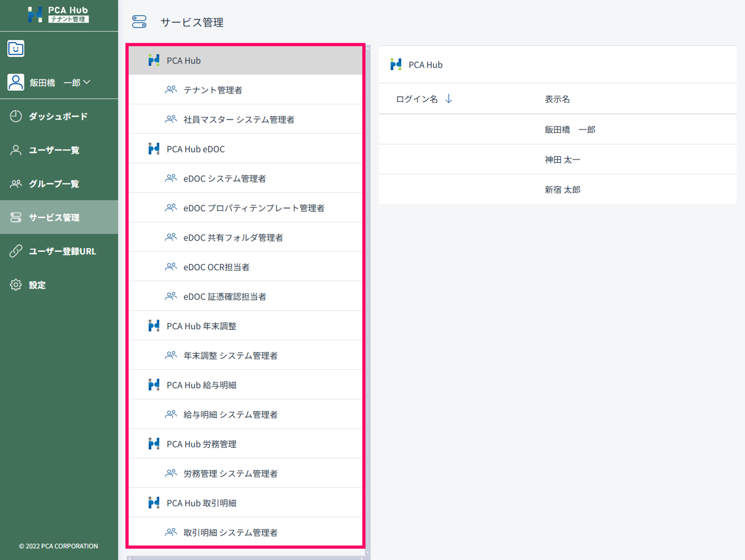Click the ユーザー登録URL link icon
This screenshot has height=560, width=745.
tap(15, 251)
